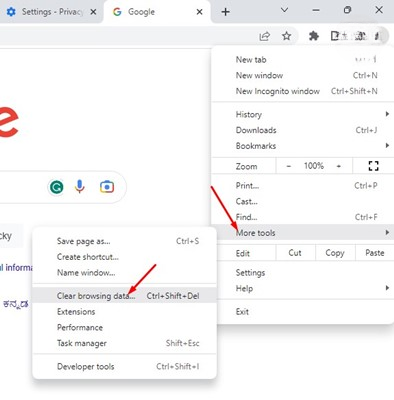Select Clear browsing data... item

pyautogui.click(x=124, y=296)
